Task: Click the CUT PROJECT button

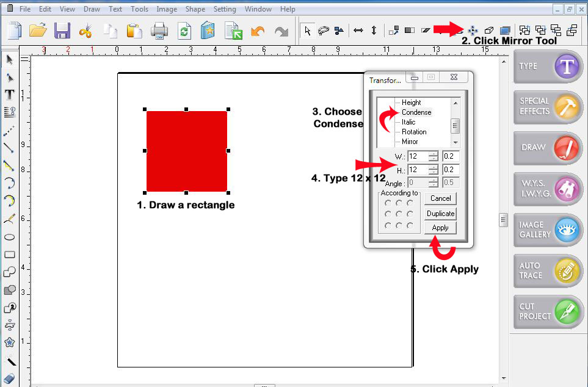Action: 548,312
